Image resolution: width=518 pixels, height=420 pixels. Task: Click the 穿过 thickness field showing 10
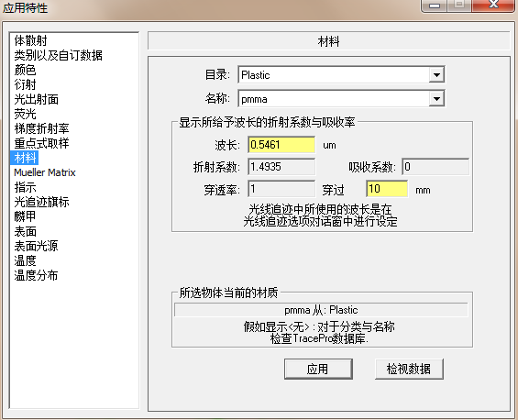tap(387, 189)
